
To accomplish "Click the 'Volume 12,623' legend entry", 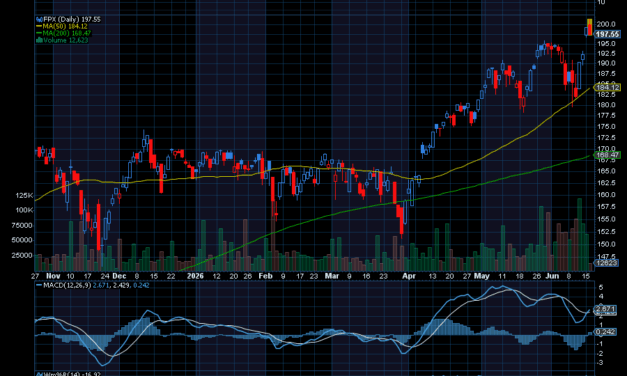I will 62,40.
